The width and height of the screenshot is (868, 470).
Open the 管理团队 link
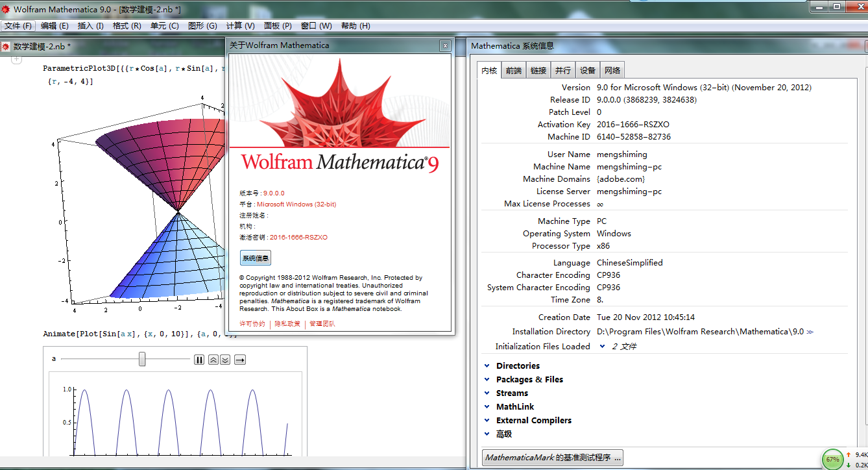pyautogui.click(x=322, y=324)
